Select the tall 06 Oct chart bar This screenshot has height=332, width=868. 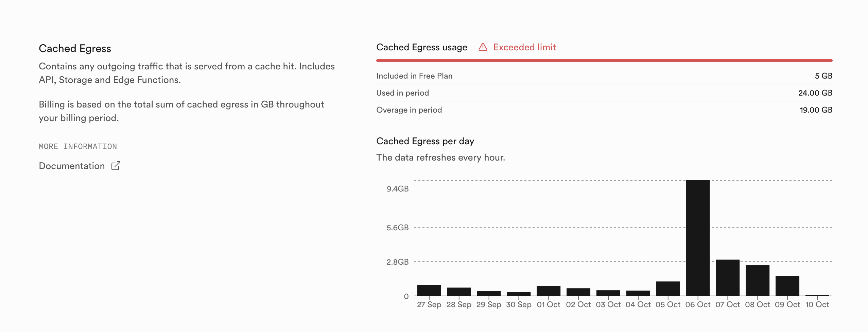pos(697,238)
